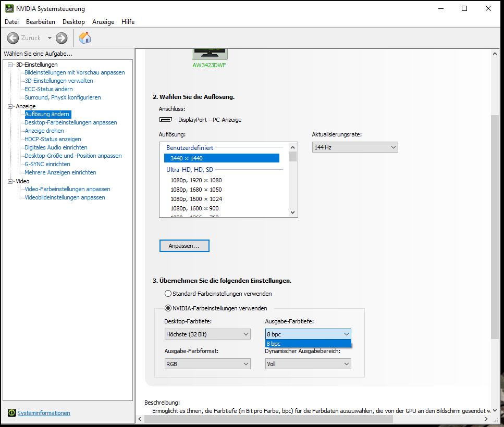Choose the 8 bpc option in the list

(308, 344)
